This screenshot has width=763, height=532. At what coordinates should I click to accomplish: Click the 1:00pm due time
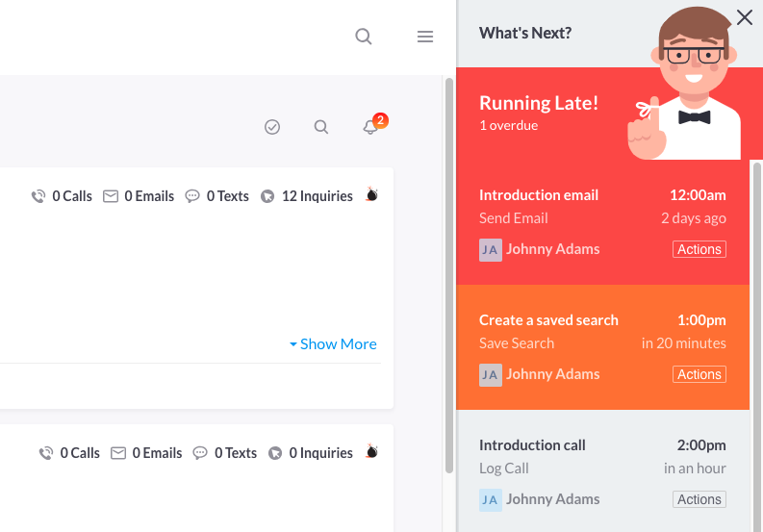[x=701, y=320]
